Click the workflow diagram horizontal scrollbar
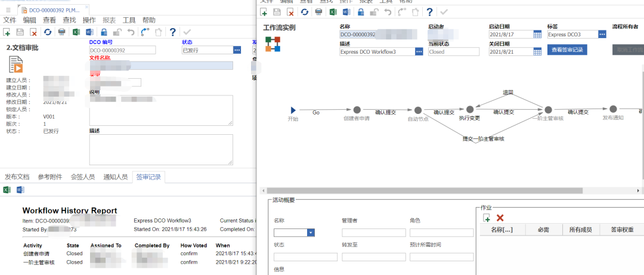Viewport: 644px width, 275px height. click(425, 191)
